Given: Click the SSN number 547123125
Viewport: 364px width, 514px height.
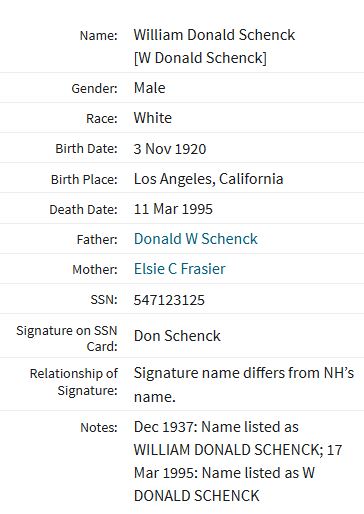Looking at the screenshot, I should [169, 300].
